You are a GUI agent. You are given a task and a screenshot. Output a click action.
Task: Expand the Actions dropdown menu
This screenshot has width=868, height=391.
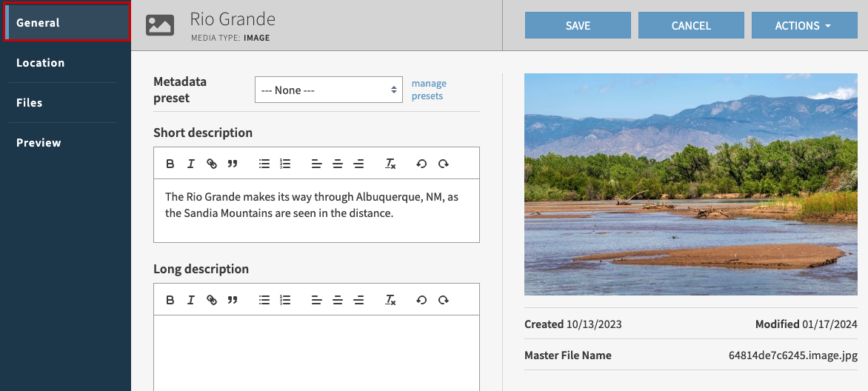click(804, 25)
